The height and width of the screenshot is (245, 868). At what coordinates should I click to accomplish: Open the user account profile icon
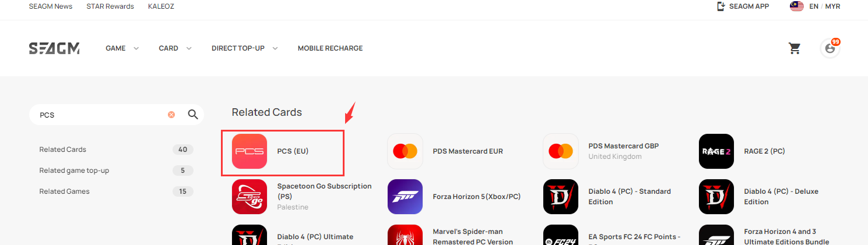(830, 48)
